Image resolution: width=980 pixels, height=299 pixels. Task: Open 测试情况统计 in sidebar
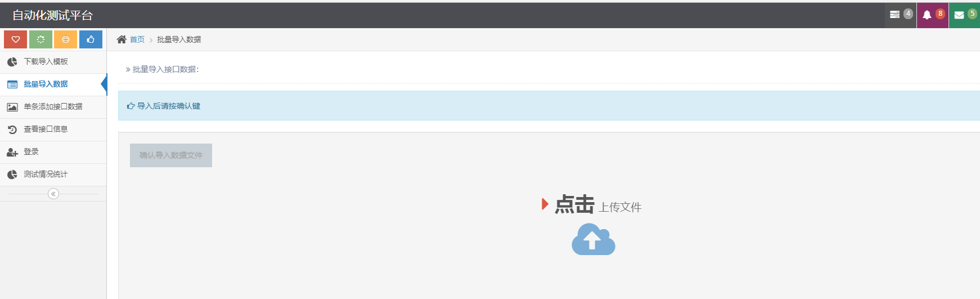point(53,175)
